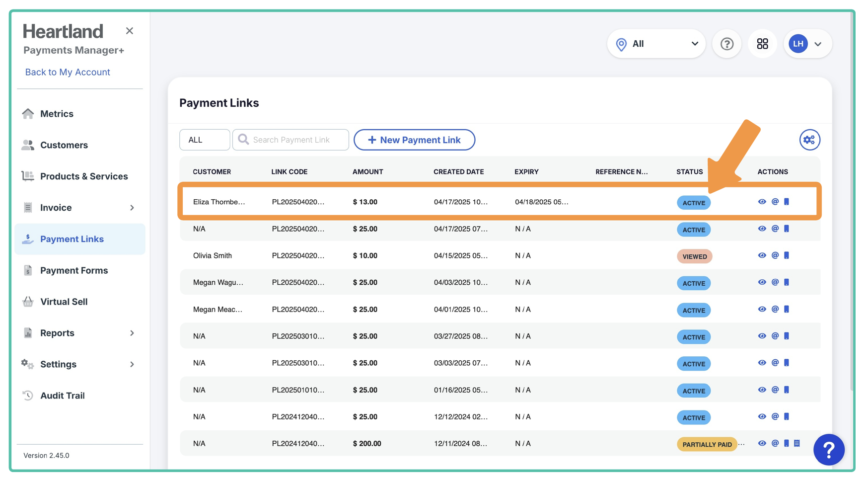The height and width of the screenshot is (481, 868).
Task: Click mobile send icon for Olivia Smith row
Action: pyautogui.click(x=787, y=255)
